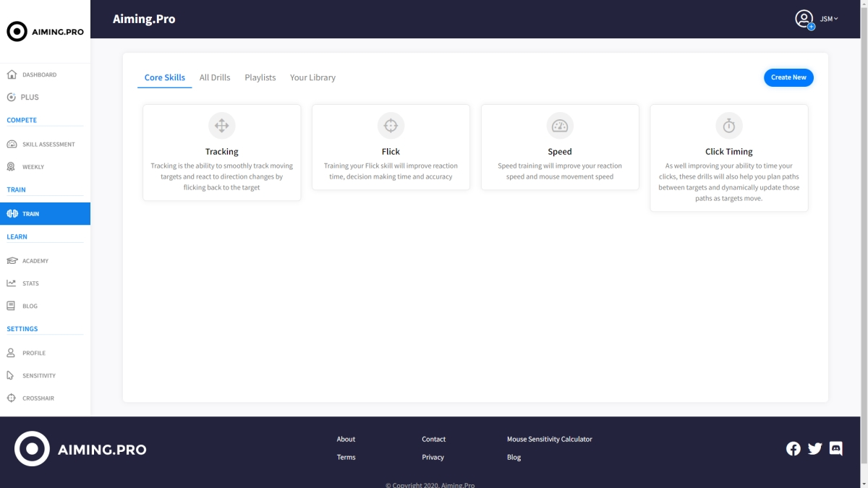868x488 pixels.
Task: Click the Speed gauge icon
Action: (560, 126)
